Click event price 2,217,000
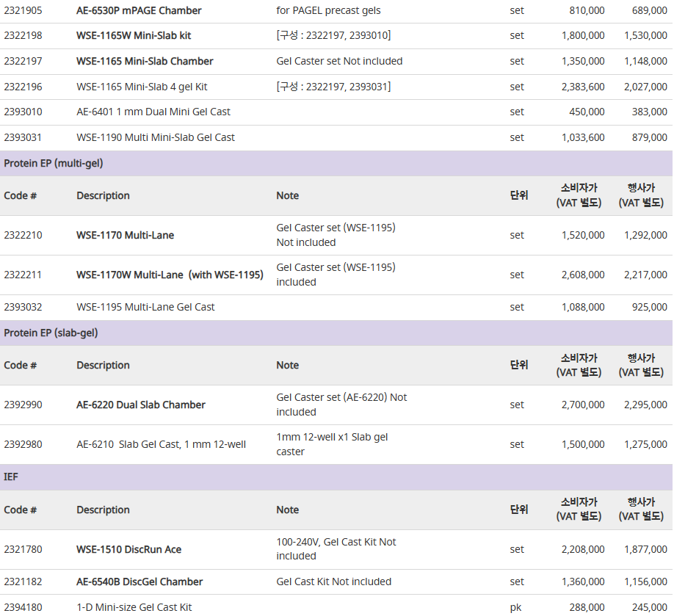The image size is (674, 616). 645,275
